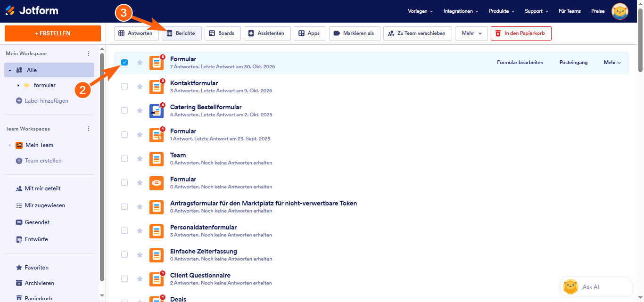
Task: Select the Kontaktformular checkbox
Action: click(x=124, y=86)
